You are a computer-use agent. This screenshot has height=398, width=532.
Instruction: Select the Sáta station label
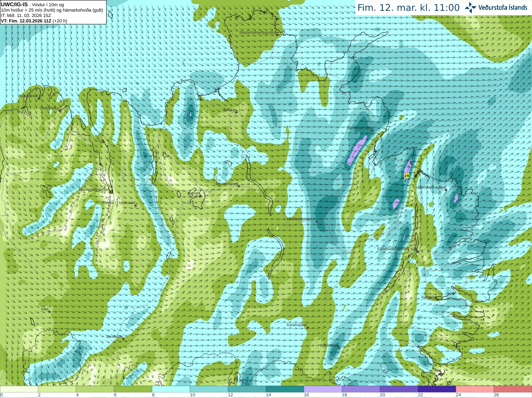click(x=44, y=309)
